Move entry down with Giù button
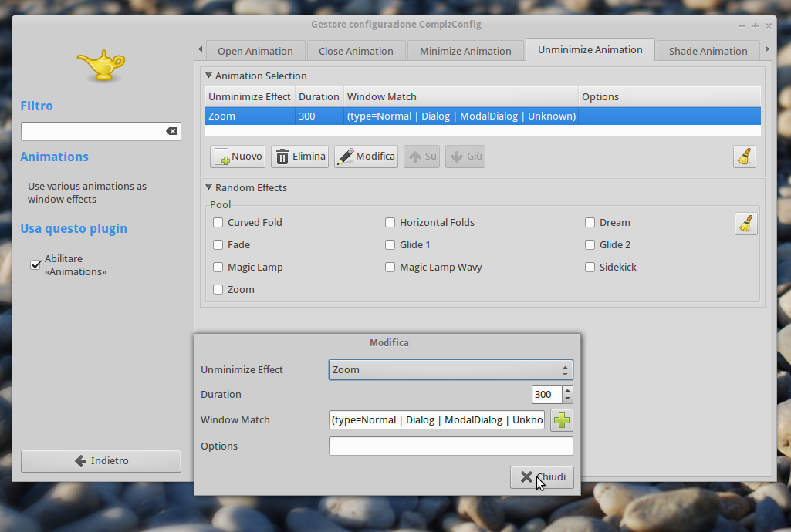This screenshot has width=791, height=532. [x=465, y=157]
